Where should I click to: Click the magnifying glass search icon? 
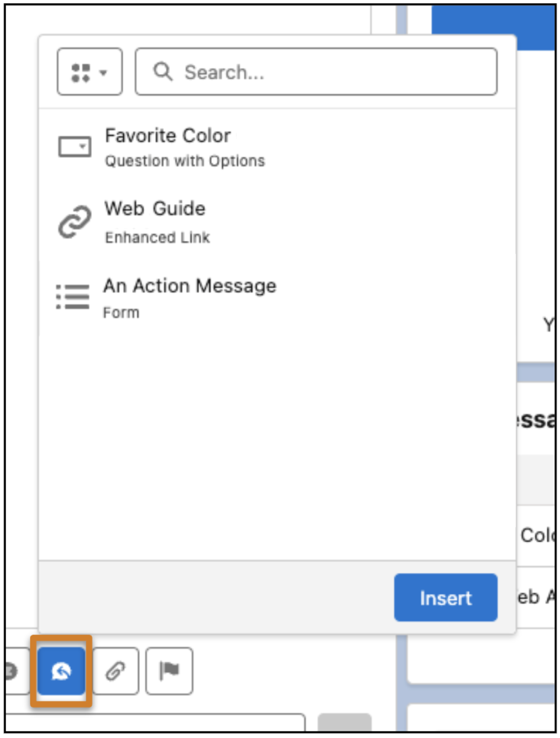point(163,71)
